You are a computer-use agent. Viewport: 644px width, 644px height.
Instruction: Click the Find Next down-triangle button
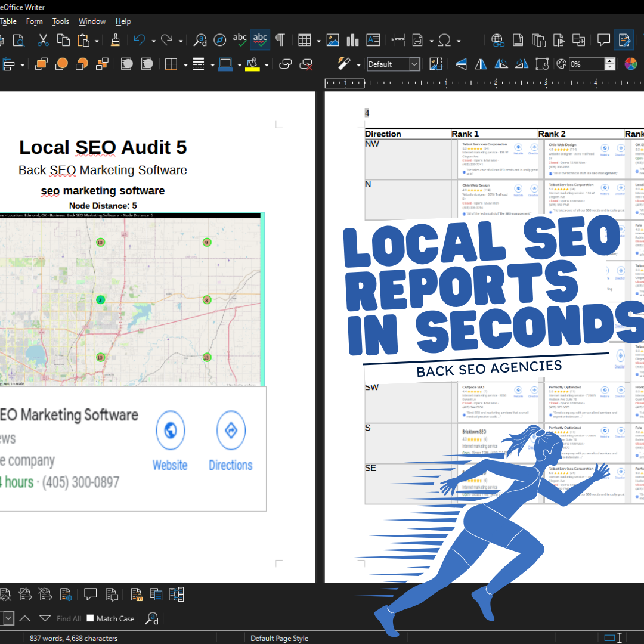(45, 618)
